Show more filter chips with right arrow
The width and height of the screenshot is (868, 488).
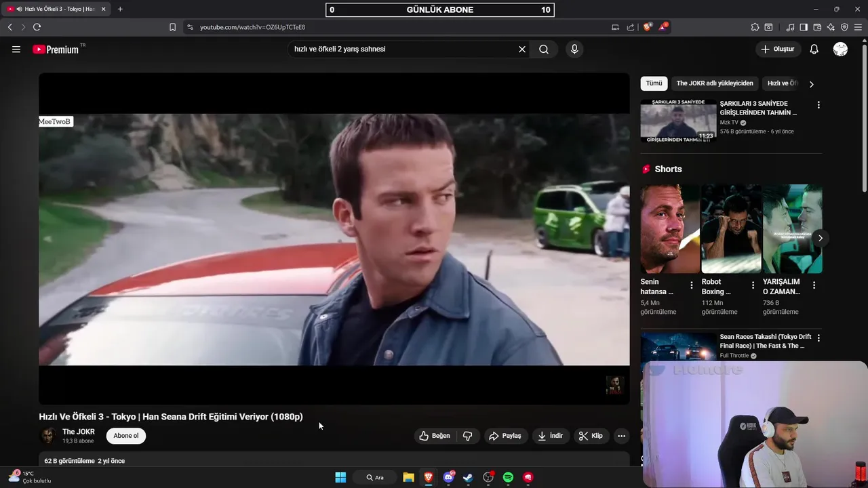[x=811, y=84]
